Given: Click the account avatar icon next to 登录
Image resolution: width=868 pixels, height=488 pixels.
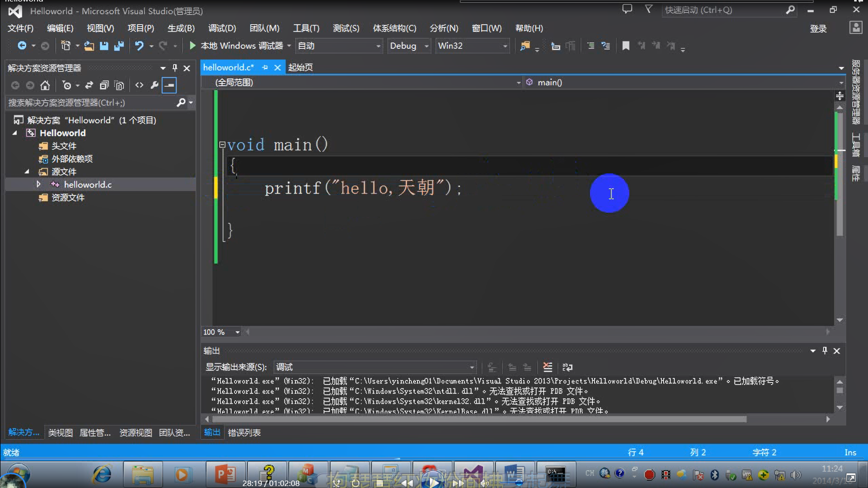Looking at the screenshot, I should (x=856, y=28).
